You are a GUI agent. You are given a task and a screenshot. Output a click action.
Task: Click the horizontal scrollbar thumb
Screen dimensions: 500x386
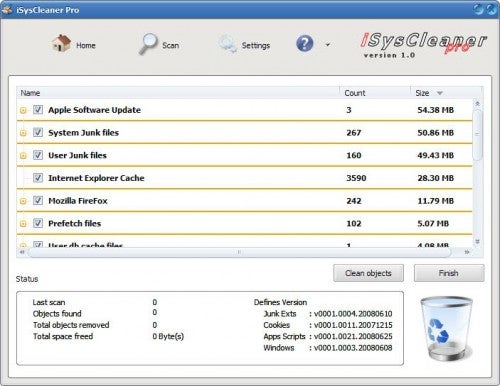pyautogui.click(x=239, y=252)
